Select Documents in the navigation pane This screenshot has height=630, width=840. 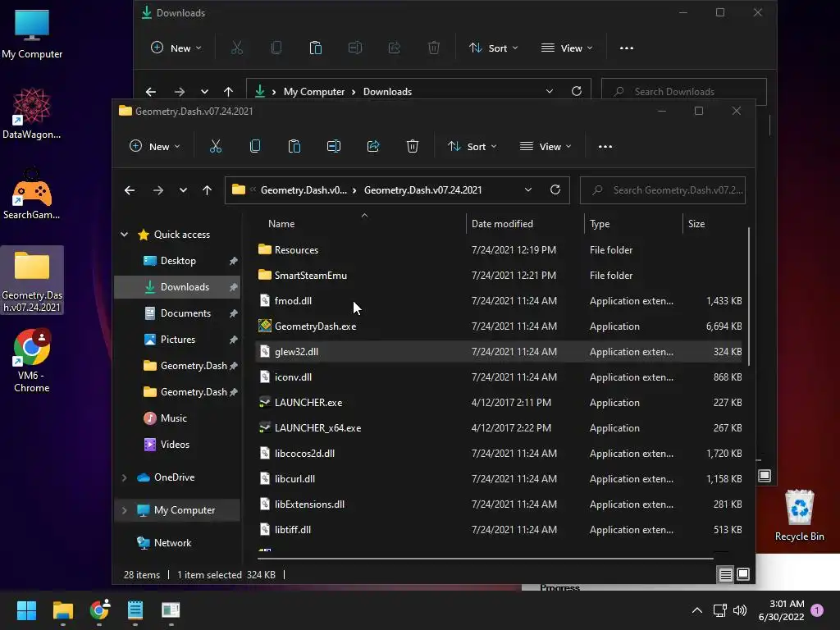177,313
